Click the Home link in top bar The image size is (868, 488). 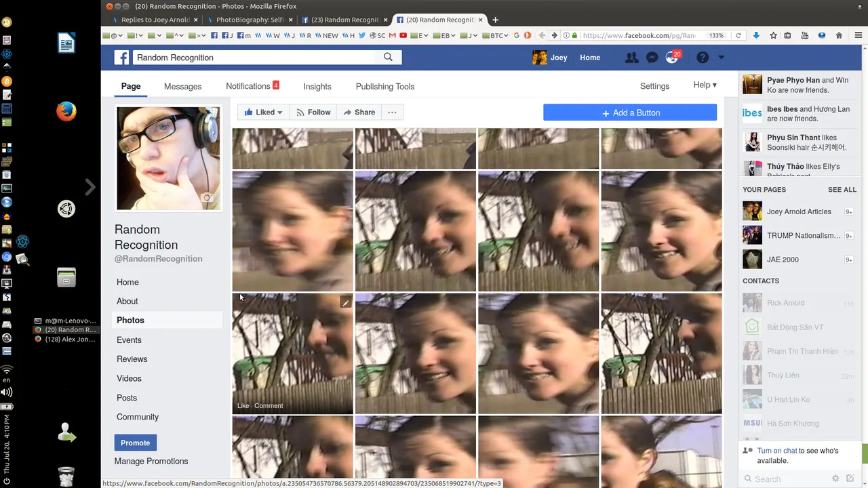click(590, 58)
